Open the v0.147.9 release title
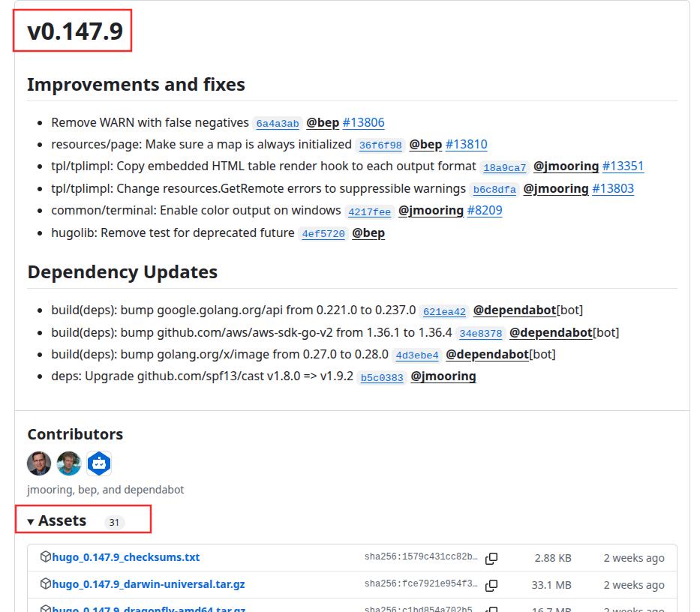The height and width of the screenshot is (612, 700). pos(74,31)
